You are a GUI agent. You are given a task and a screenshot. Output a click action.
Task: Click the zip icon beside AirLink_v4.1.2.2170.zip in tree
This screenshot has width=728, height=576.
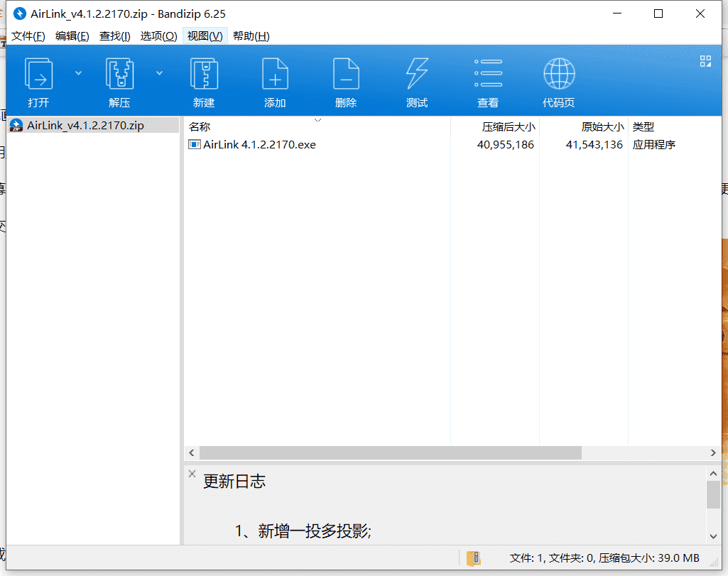point(16,125)
